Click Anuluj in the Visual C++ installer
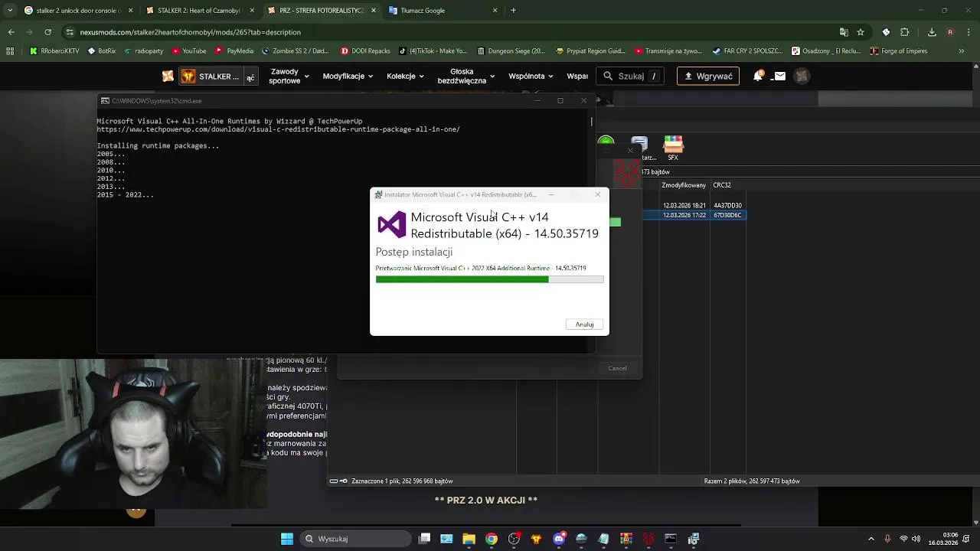The image size is (980, 551). click(x=584, y=324)
